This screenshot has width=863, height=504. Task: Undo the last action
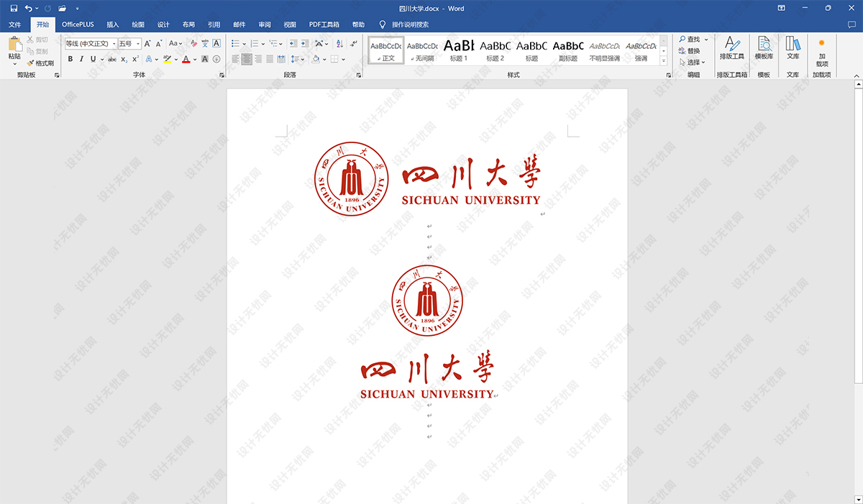28,9
